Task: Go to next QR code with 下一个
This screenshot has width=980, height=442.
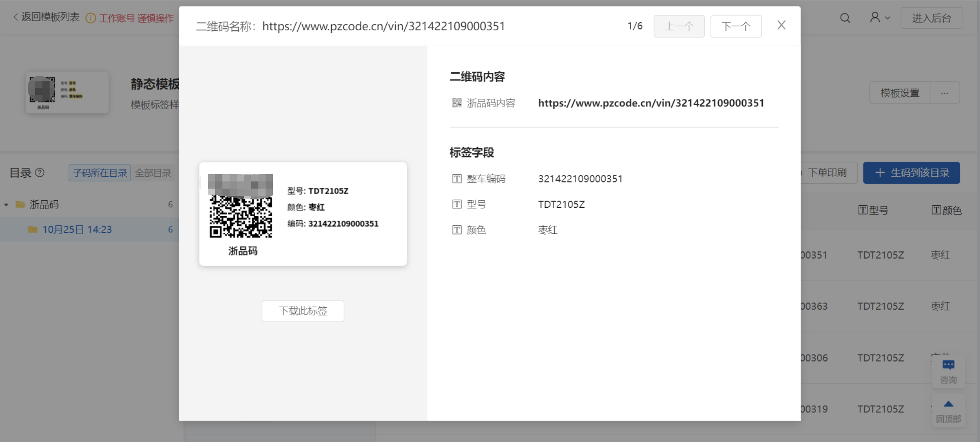Action: click(x=735, y=26)
